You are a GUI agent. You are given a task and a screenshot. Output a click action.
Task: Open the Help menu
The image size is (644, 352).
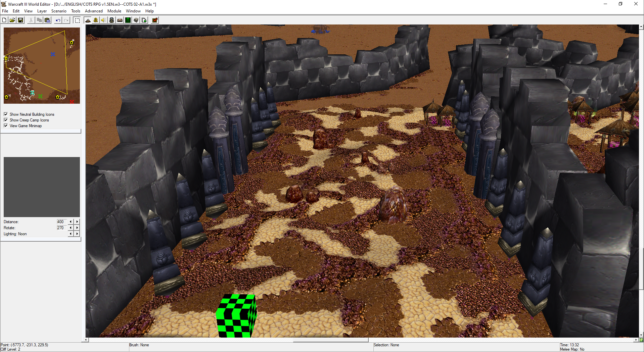point(149,11)
